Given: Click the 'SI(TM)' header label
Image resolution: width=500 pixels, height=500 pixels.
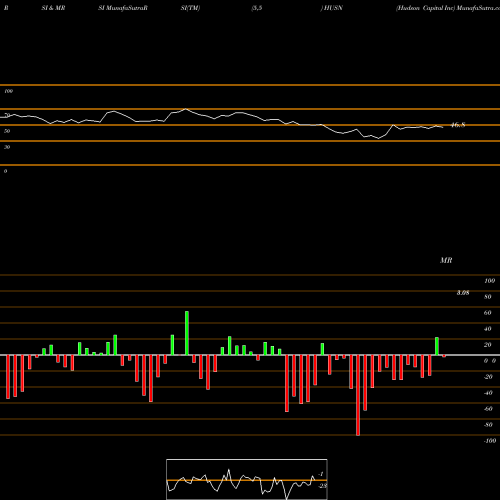Looking at the screenshot, I should [x=190, y=8].
